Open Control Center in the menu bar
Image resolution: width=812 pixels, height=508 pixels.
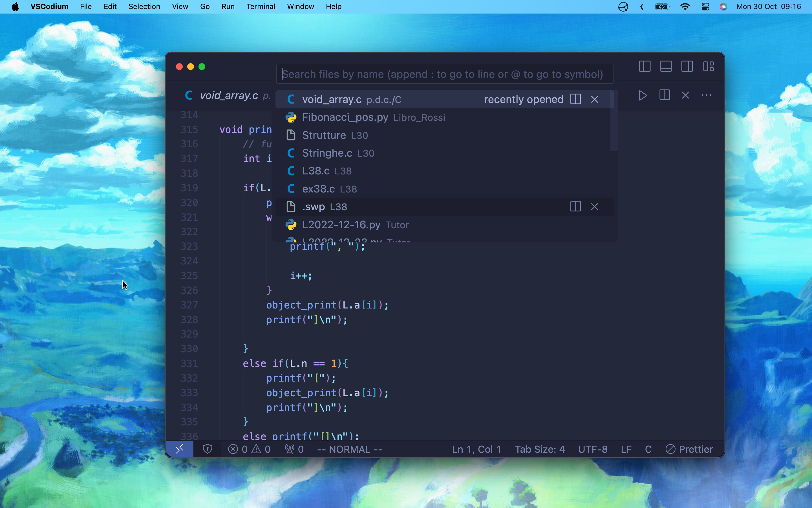click(x=705, y=6)
